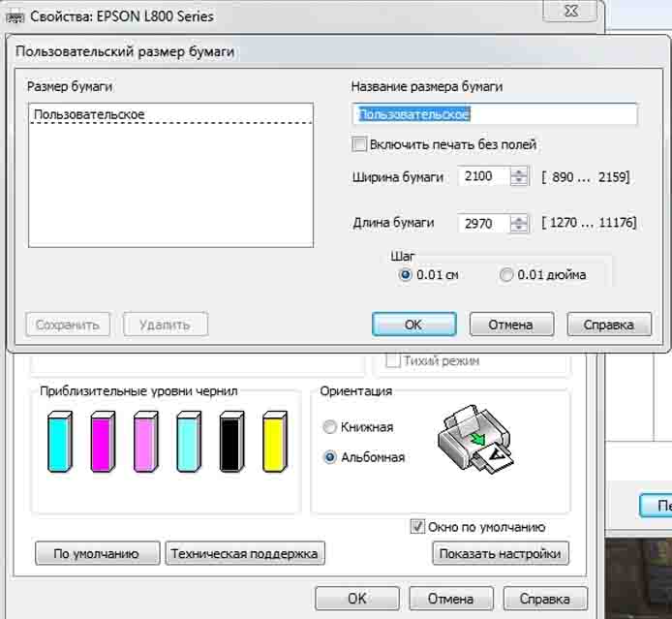672x619 pixels.
Task: Click Справка in the printer properties window
Action: click(x=545, y=599)
